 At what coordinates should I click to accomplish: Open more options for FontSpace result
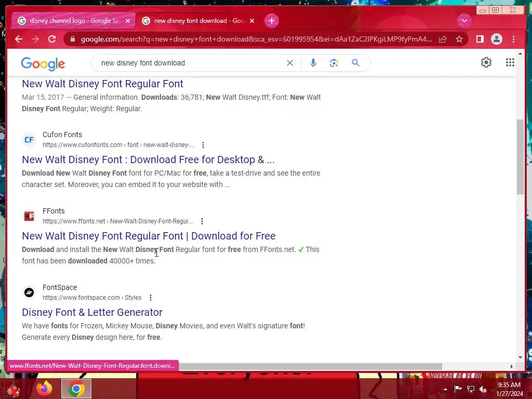click(150, 298)
